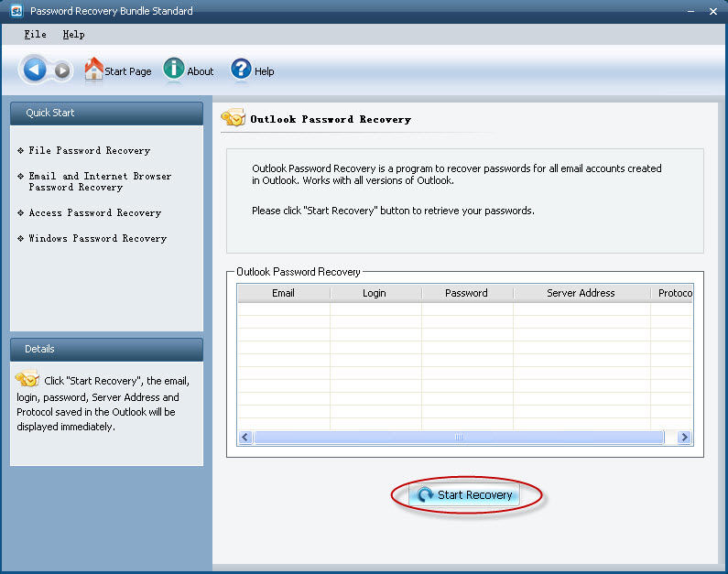Minimize the Password Recovery Bundle window
The width and height of the screenshot is (728, 574).
tap(690, 11)
